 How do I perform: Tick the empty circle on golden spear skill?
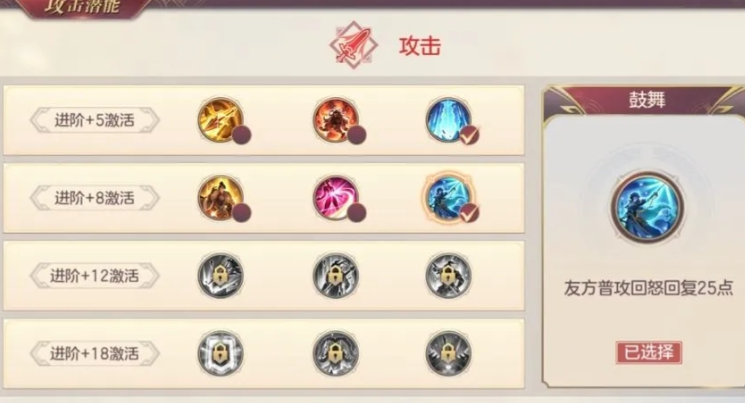tap(241, 135)
